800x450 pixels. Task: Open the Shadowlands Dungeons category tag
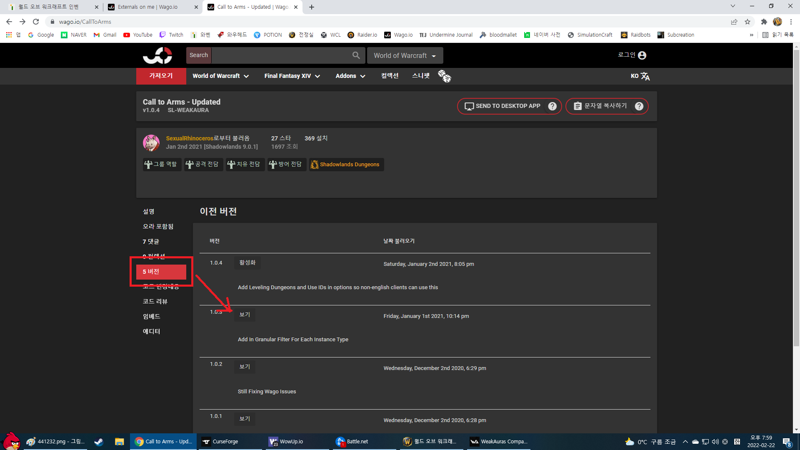346,164
